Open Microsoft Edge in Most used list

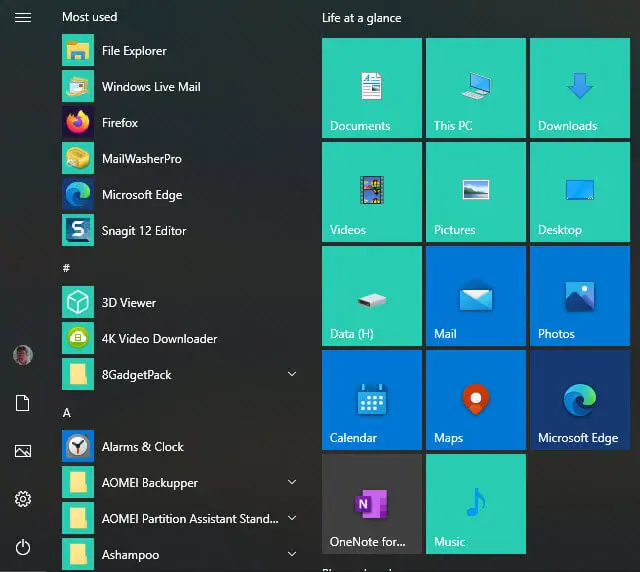tap(181, 194)
